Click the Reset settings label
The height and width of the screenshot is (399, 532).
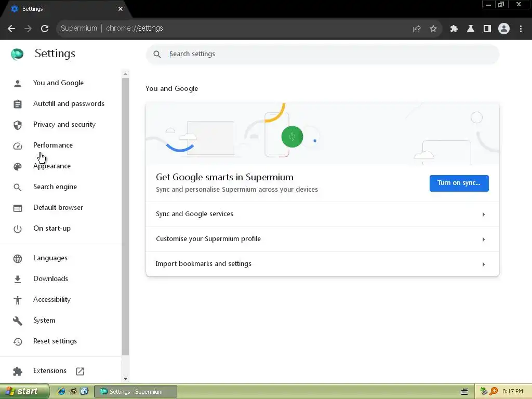click(55, 341)
